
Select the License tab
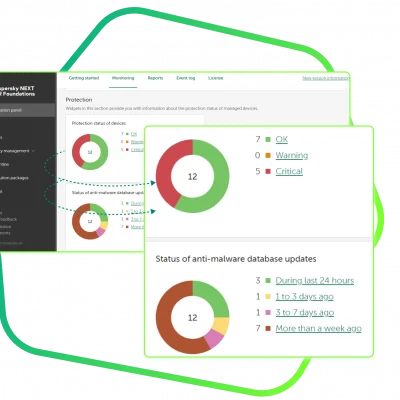coord(216,78)
